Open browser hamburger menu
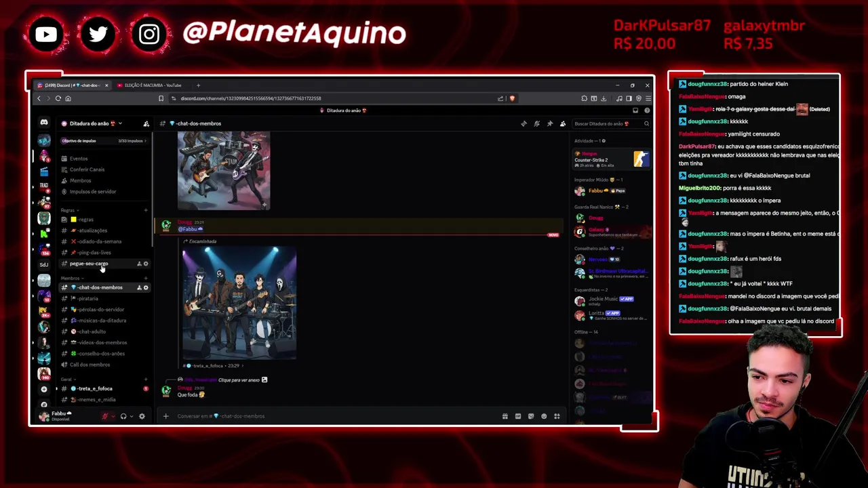This screenshot has width=868, height=488. [x=648, y=98]
